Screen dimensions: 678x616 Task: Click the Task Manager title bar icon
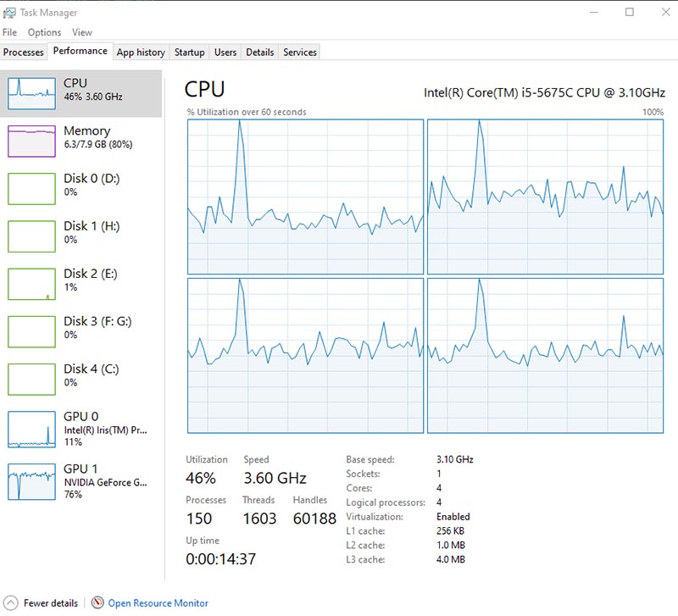point(8,13)
